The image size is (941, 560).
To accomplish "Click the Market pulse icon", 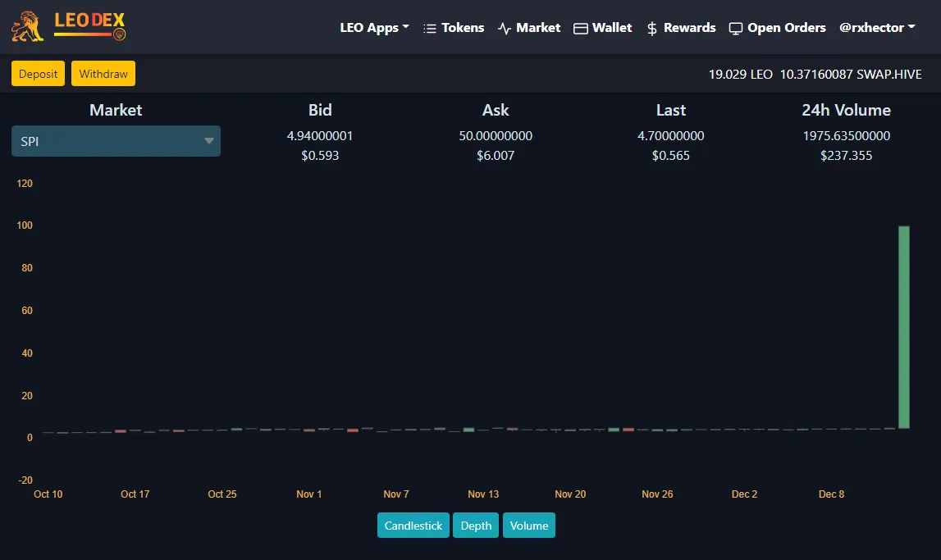I will [504, 28].
